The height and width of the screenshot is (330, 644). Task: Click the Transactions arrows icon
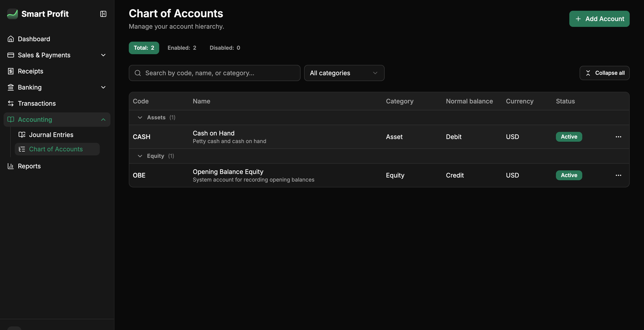click(x=11, y=103)
